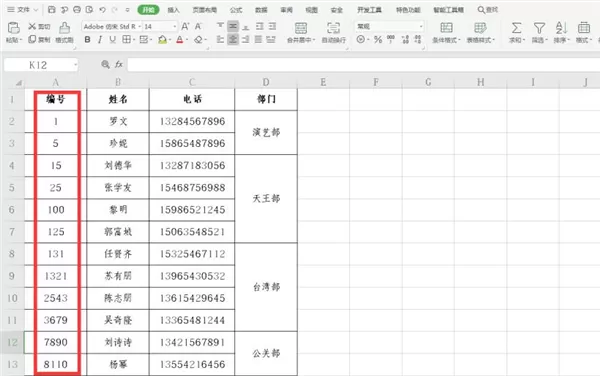Toggle bold formatting
This screenshot has height=376, width=600.
[x=87, y=40]
